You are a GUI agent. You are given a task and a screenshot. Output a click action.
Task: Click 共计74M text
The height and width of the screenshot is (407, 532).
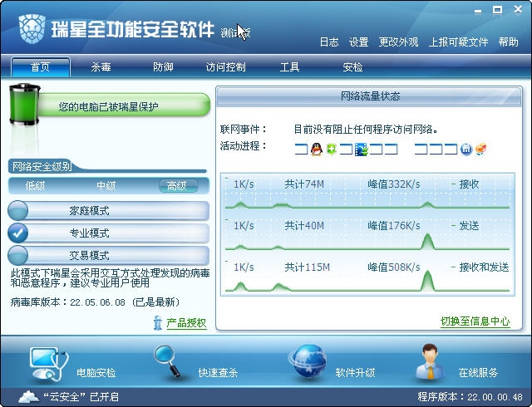click(x=304, y=184)
